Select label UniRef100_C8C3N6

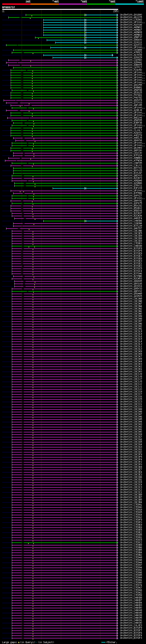(131, 231)
